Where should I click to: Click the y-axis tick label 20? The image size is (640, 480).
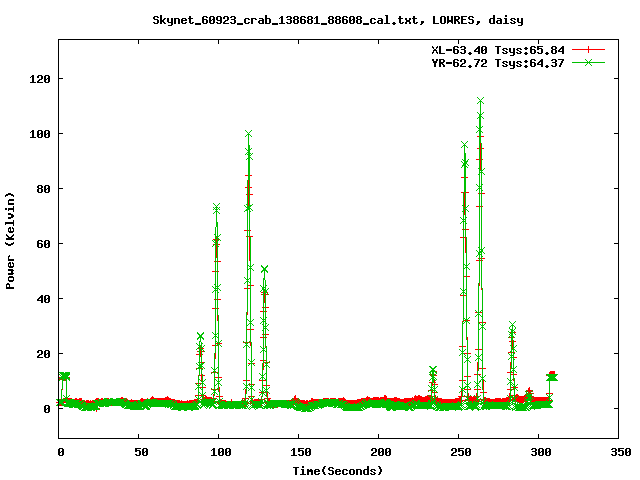click(44, 354)
